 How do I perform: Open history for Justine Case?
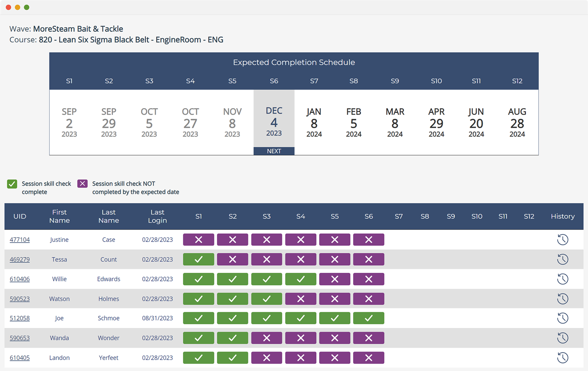pyautogui.click(x=562, y=240)
